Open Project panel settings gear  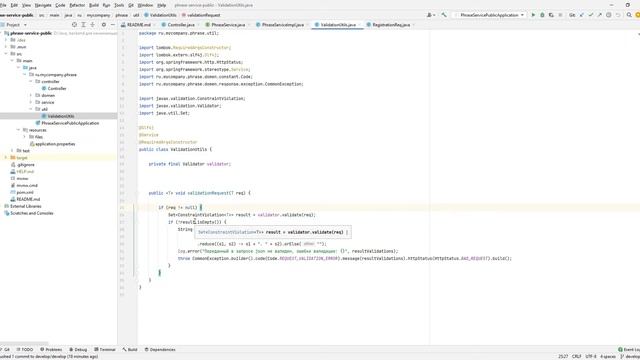tap(104, 25)
